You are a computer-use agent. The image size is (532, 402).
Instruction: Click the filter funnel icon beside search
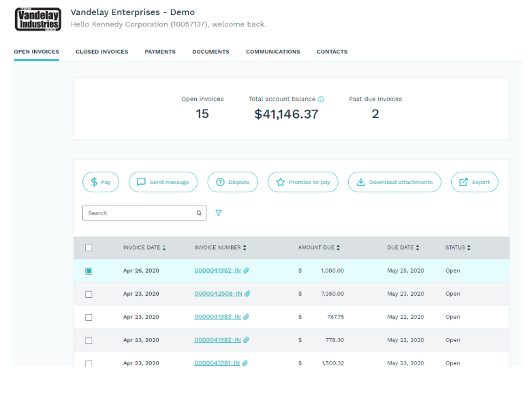coord(219,213)
